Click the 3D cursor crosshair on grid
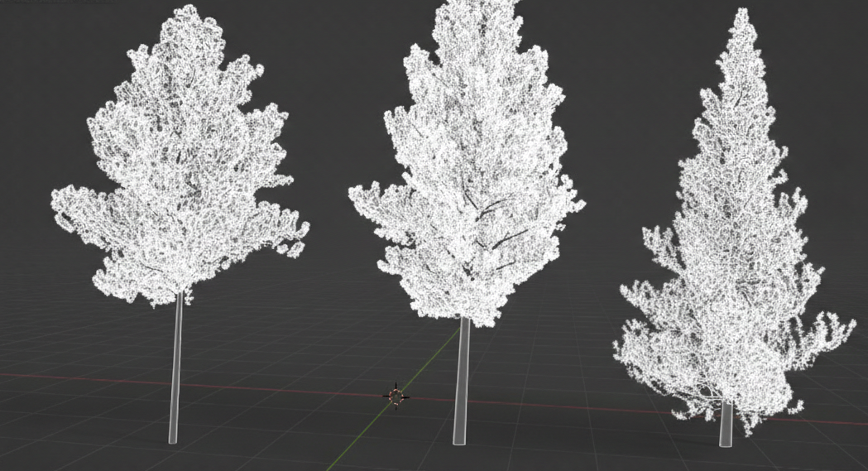The width and height of the screenshot is (868, 471). click(x=396, y=397)
